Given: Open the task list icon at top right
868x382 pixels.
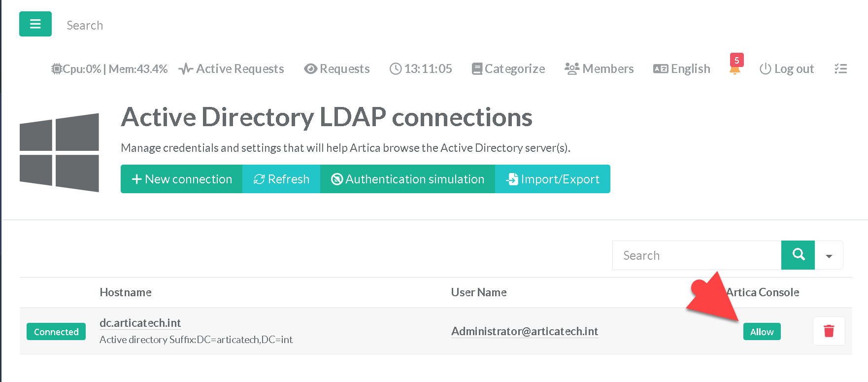Looking at the screenshot, I should (x=840, y=69).
